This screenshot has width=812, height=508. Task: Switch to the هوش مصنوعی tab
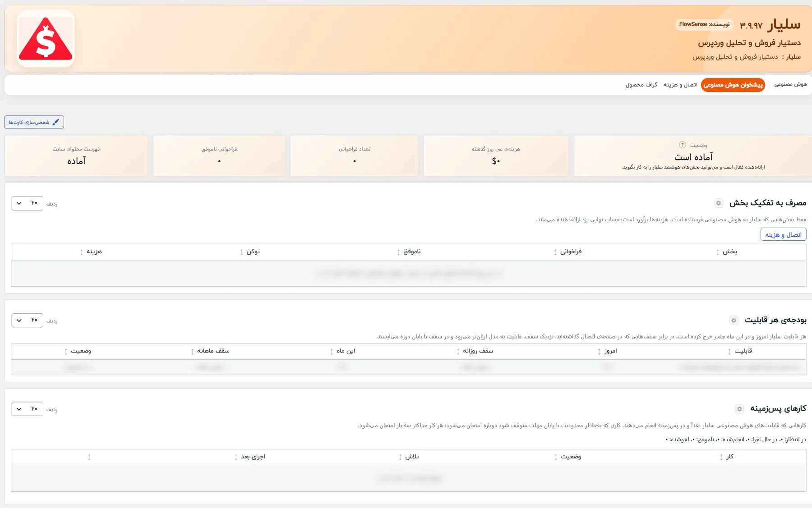pyautogui.click(x=790, y=84)
